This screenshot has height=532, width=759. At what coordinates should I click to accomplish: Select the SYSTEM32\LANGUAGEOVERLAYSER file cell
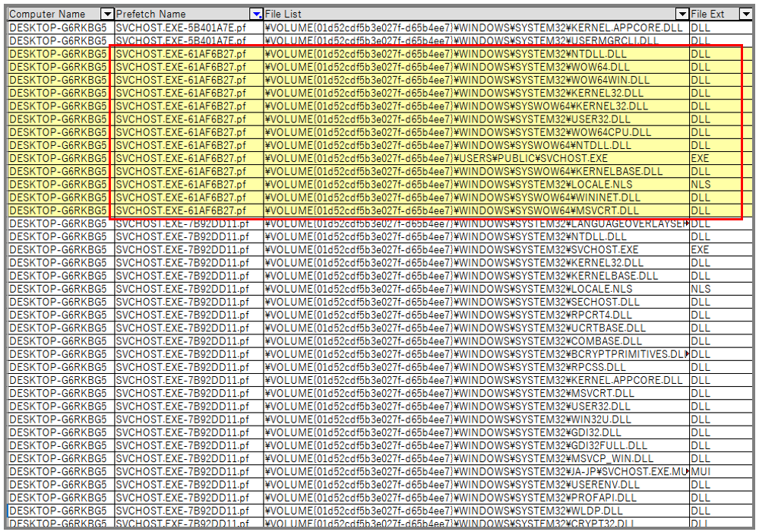[x=476, y=223]
